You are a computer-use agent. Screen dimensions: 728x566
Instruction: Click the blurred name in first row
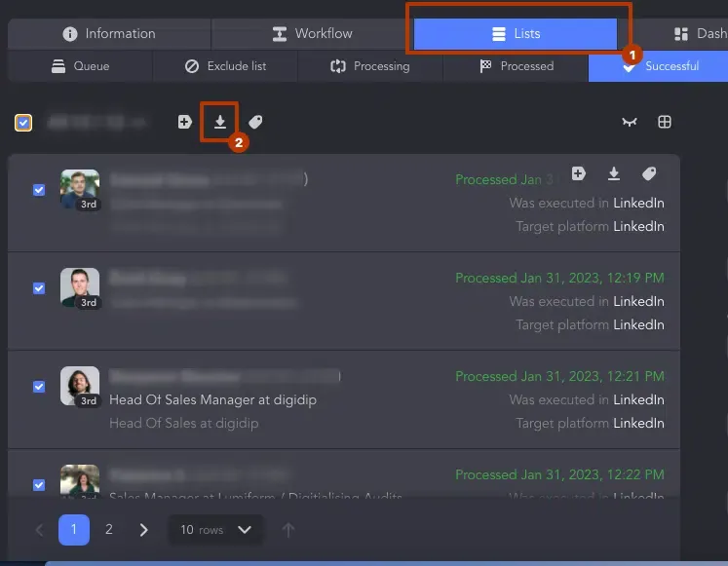coord(209,179)
